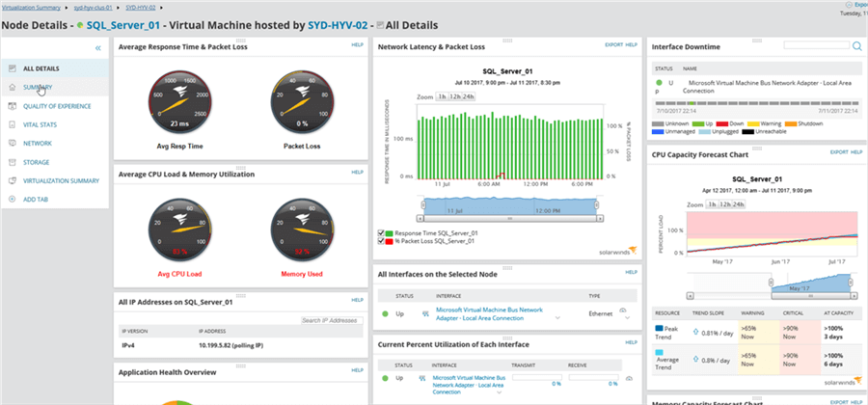Click the Interface Downtime search magnifier
This screenshot has height=405, width=868.
(857, 46)
